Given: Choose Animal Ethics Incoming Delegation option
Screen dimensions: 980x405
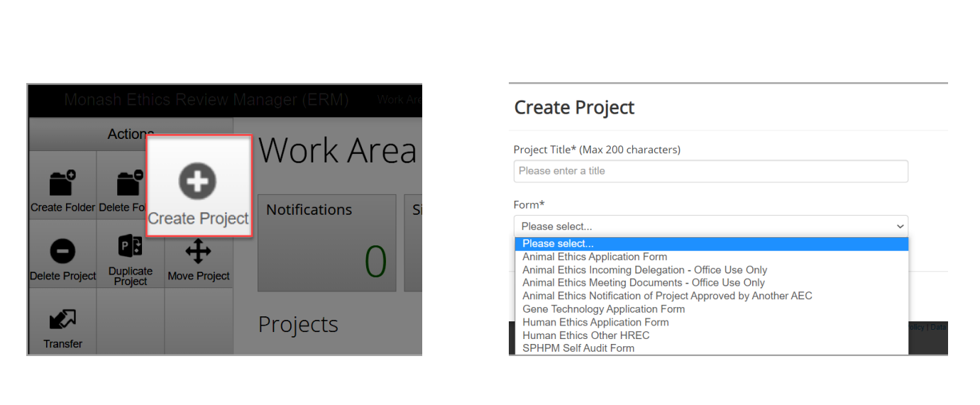Looking at the screenshot, I should 644,270.
